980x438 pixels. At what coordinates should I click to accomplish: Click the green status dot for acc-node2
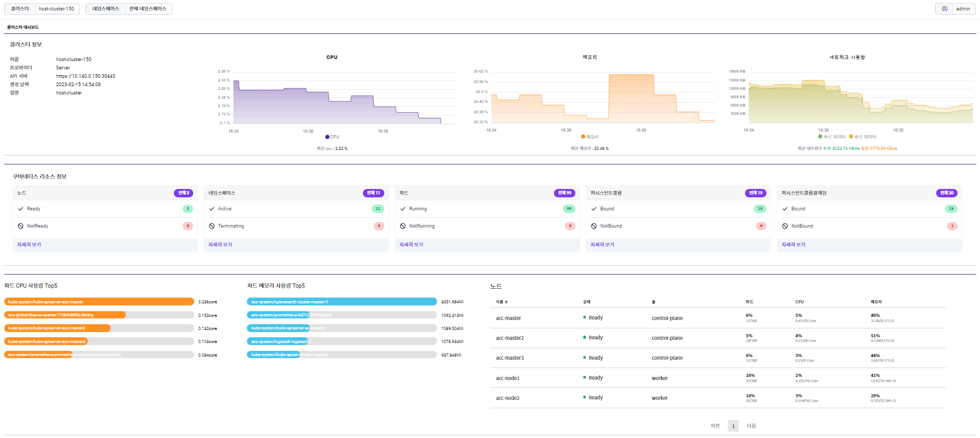point(584,397)
